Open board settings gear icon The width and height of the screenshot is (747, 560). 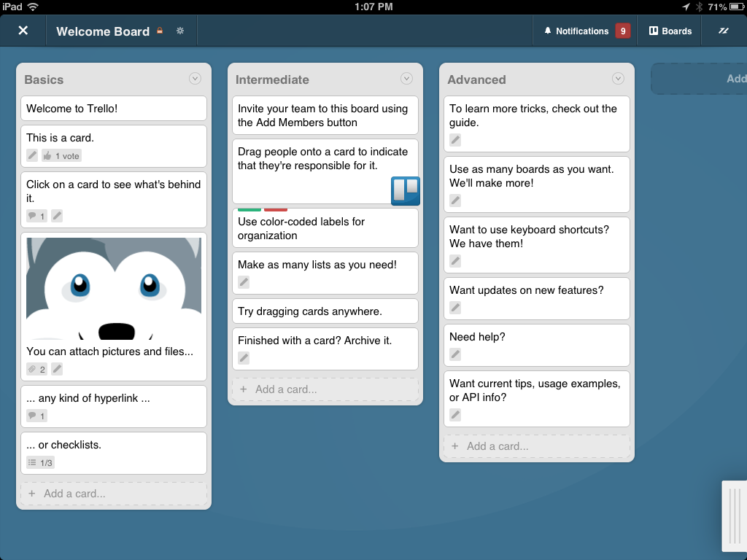click(180, 31)
